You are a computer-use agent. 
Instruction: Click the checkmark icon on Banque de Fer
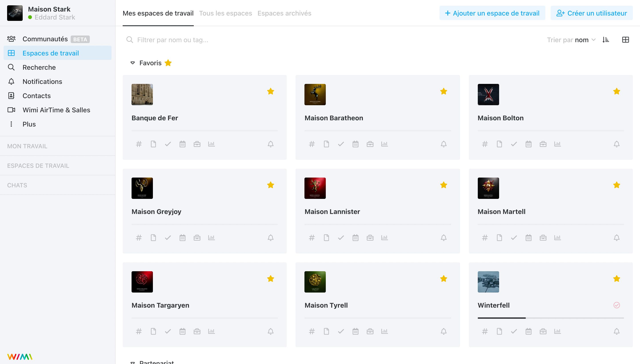168,144
